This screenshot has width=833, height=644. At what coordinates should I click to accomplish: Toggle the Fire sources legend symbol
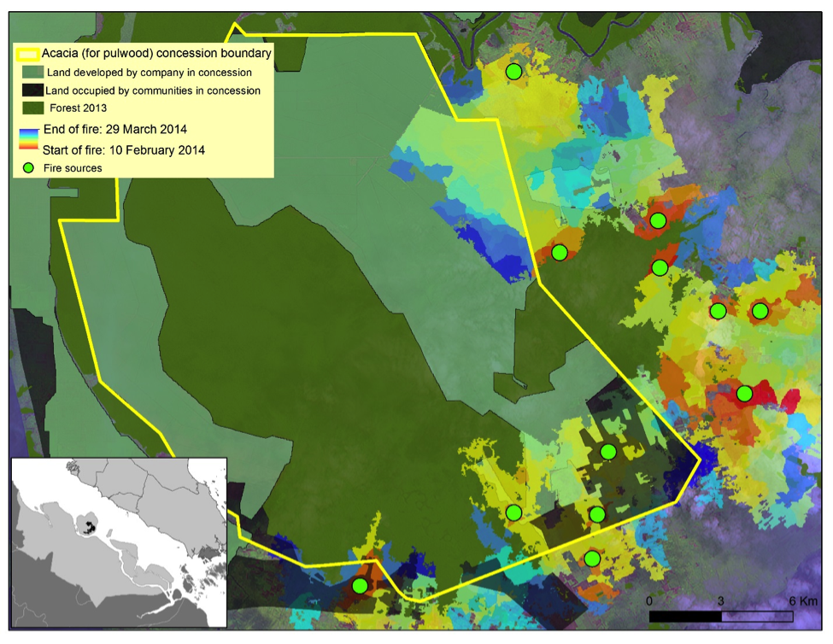(x=29, y=168)
